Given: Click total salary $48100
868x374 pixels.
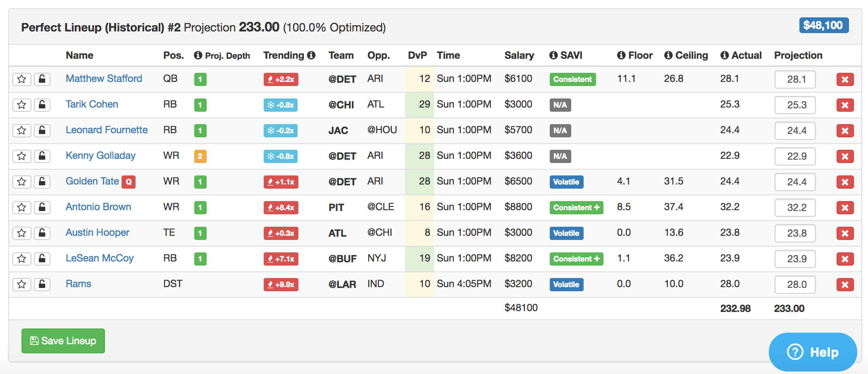Looking at the screenshot, I should [x=521, y=308].
